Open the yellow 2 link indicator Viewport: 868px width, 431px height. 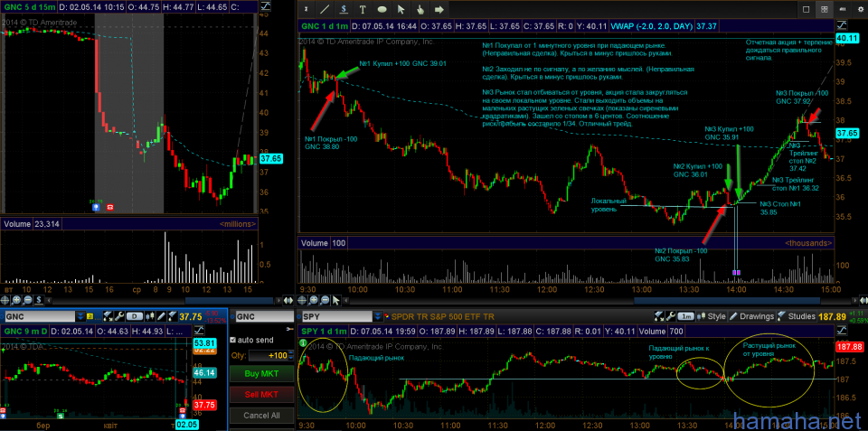click(x=90, y=316)
